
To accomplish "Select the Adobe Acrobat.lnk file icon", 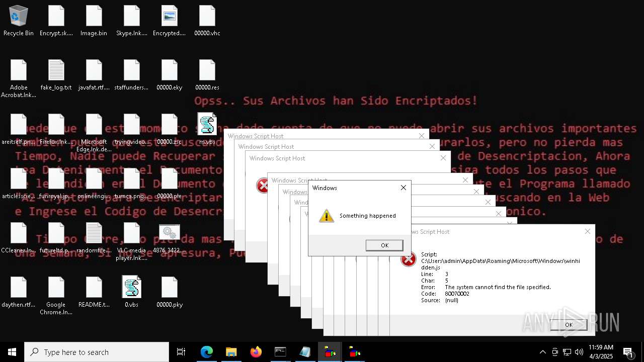I will click(x=19, y=79).
